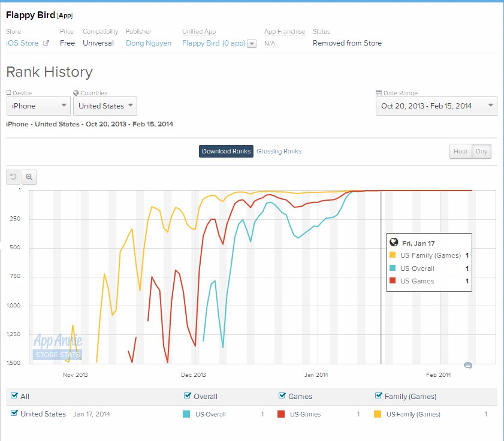504x441 pixels.
Task: Uncheck the Games checkbox
Action: [282, 395]
